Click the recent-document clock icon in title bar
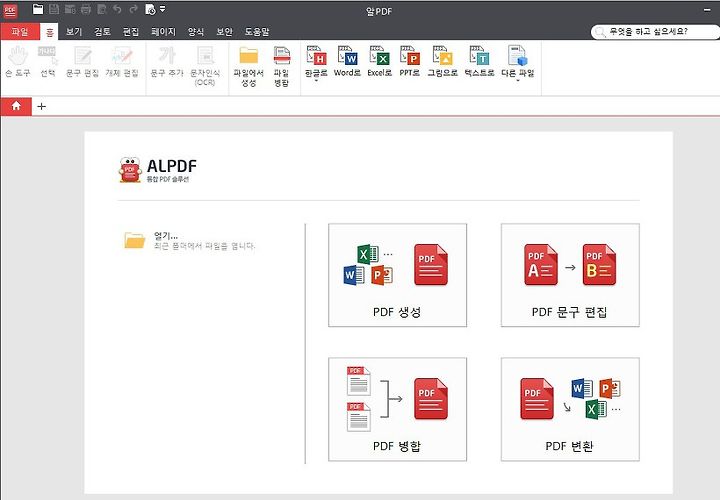 (x=150, y=9)
